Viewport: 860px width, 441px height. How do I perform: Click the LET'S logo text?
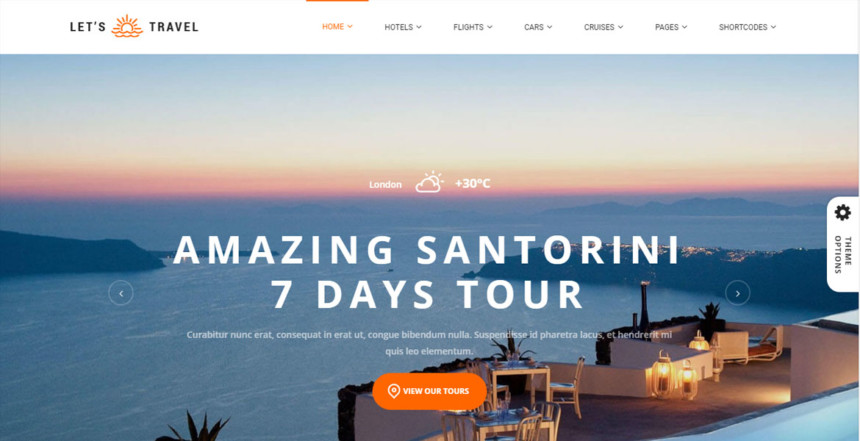click(88, 26)
